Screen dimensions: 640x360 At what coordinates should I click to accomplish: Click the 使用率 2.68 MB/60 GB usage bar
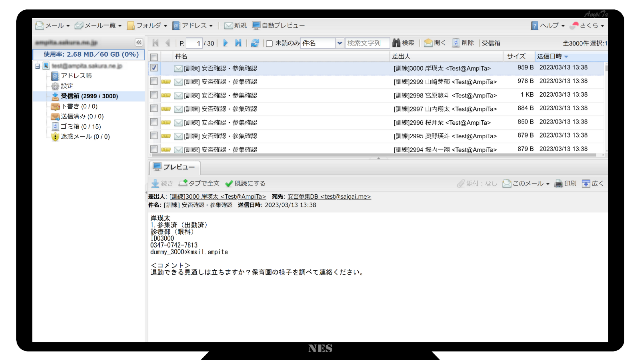(89, 54)
